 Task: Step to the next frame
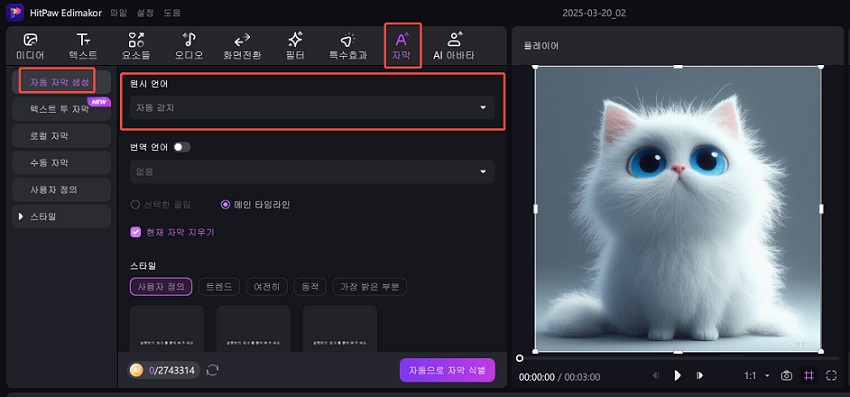point(700,375)
